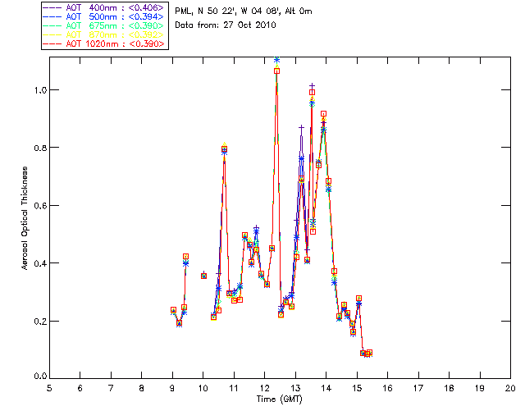Click the x-axis label 5
Screen dimensions: 525x420
[49, 388]
